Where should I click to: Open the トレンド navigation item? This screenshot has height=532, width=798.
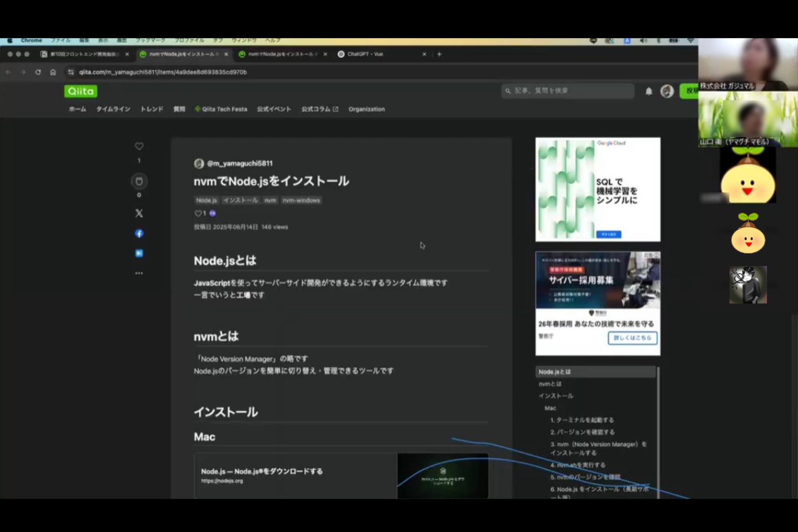pos(152,109)
